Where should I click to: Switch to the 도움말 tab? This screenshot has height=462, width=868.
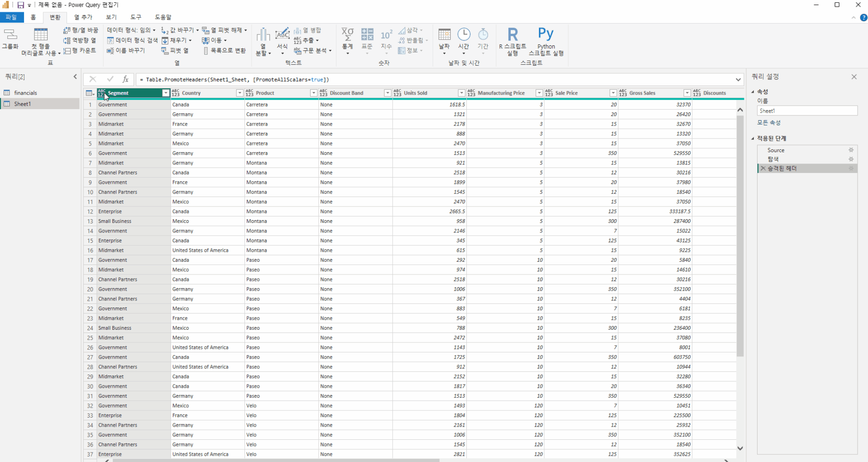[163, 17]
